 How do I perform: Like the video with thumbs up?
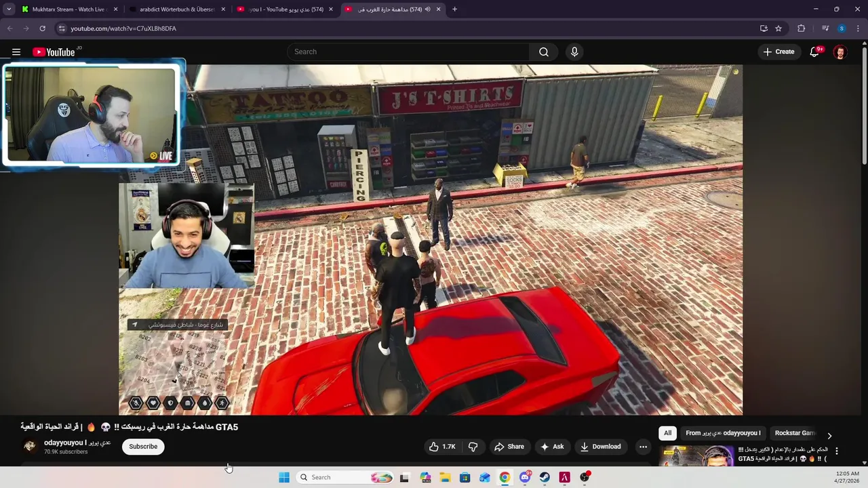pyautogui.click(x=442, y=447)
